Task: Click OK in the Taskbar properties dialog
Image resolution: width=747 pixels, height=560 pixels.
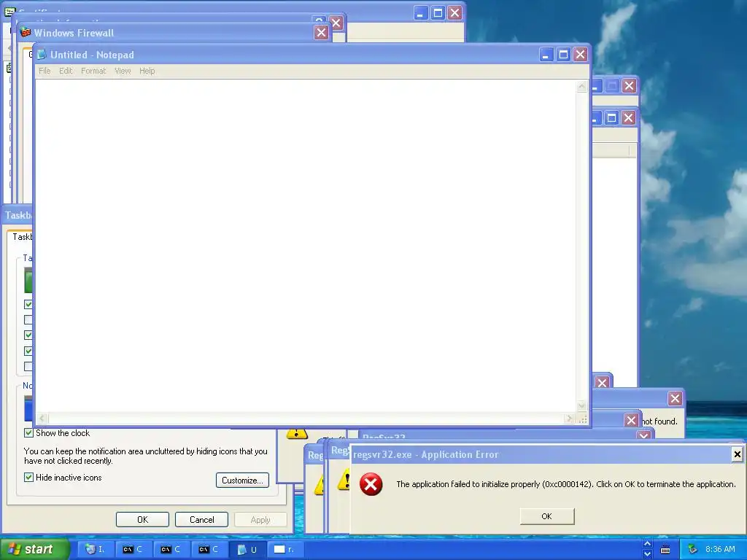Action: click(x=142, y=519)
